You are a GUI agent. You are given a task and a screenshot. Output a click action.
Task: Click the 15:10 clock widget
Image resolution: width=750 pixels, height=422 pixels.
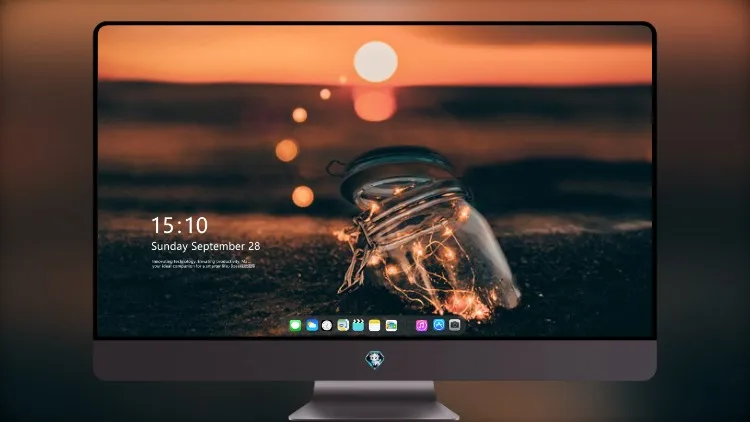179,225
